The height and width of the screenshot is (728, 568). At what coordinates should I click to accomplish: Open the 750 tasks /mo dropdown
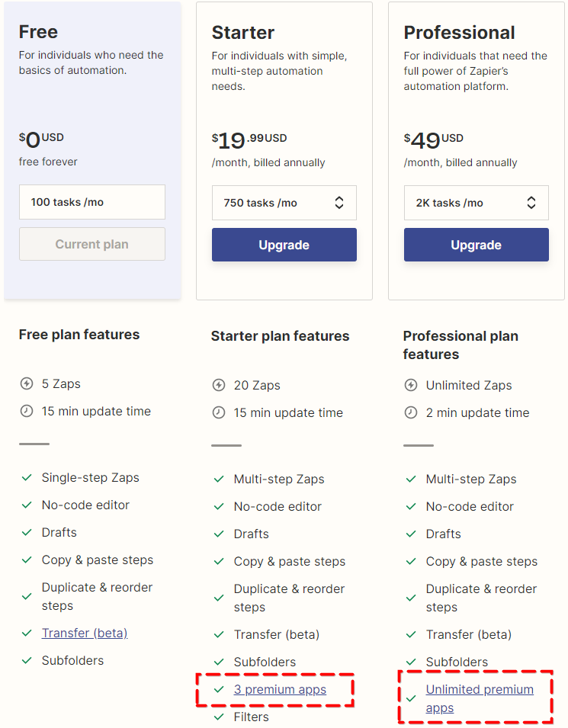(284, 203)
